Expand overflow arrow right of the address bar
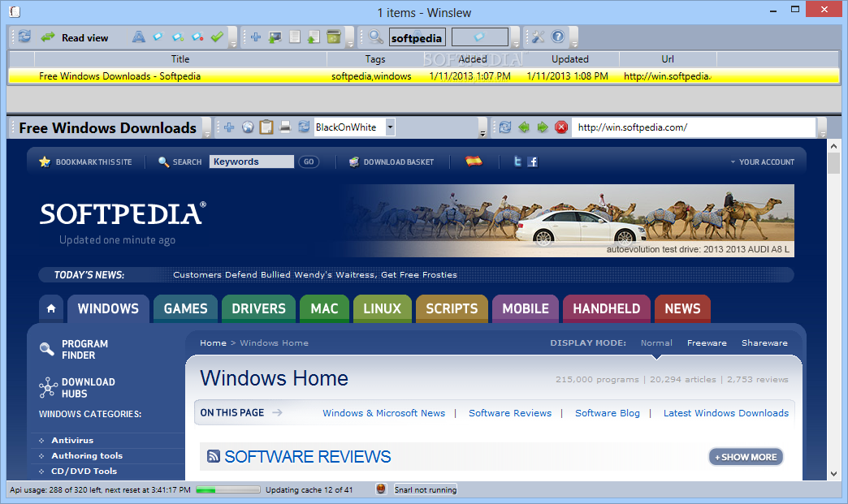 tap(822, 128)
